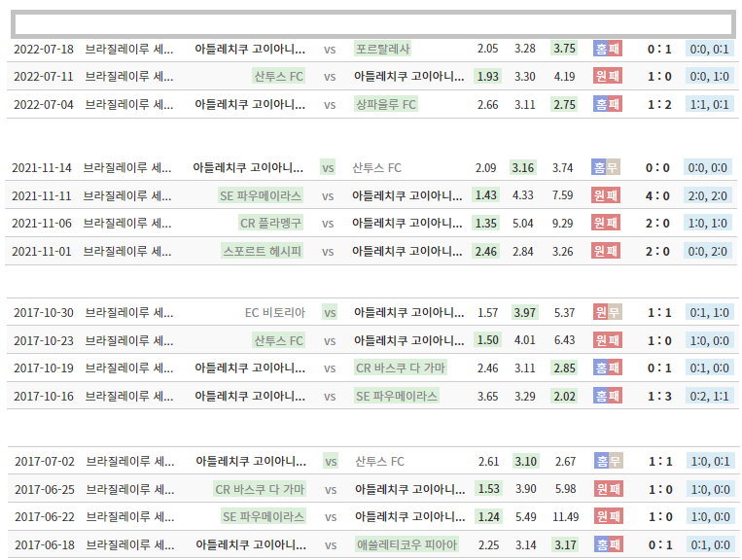Click the 홈무 badge in the 2021-11-14 row
742x560 pixels.
pos(607,168)
